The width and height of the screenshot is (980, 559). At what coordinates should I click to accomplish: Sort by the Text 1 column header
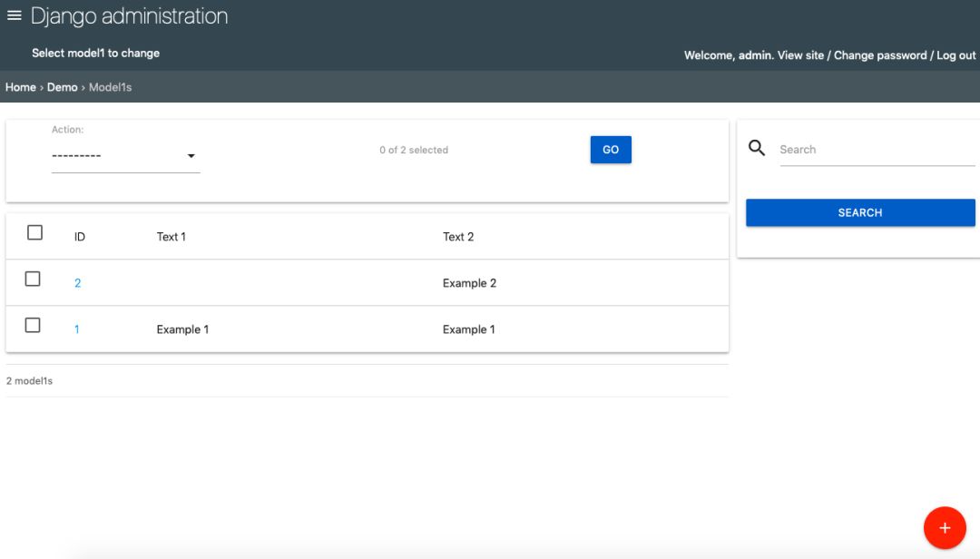tap(171, 236)
